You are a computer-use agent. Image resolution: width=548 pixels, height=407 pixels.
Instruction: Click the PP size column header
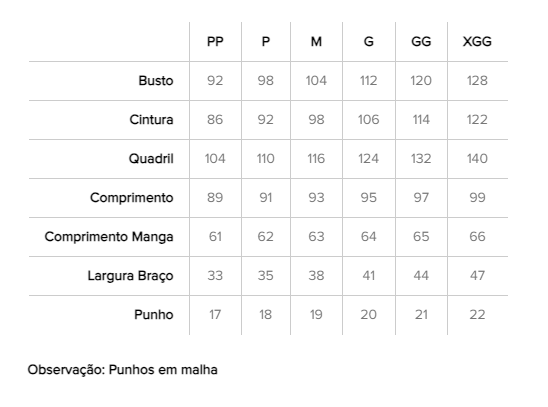(215, 42)
